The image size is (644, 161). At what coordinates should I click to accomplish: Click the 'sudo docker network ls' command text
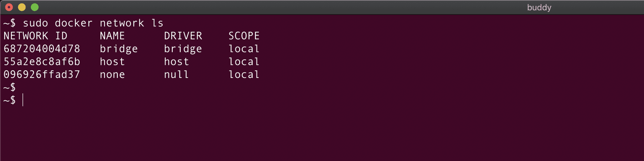click(93, 23)
